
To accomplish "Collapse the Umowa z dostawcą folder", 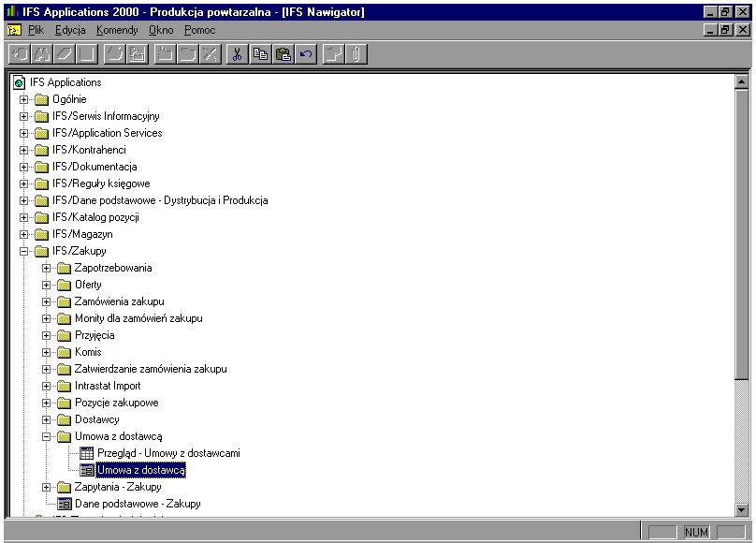I will pyautogui.click(x=46, y=437).
